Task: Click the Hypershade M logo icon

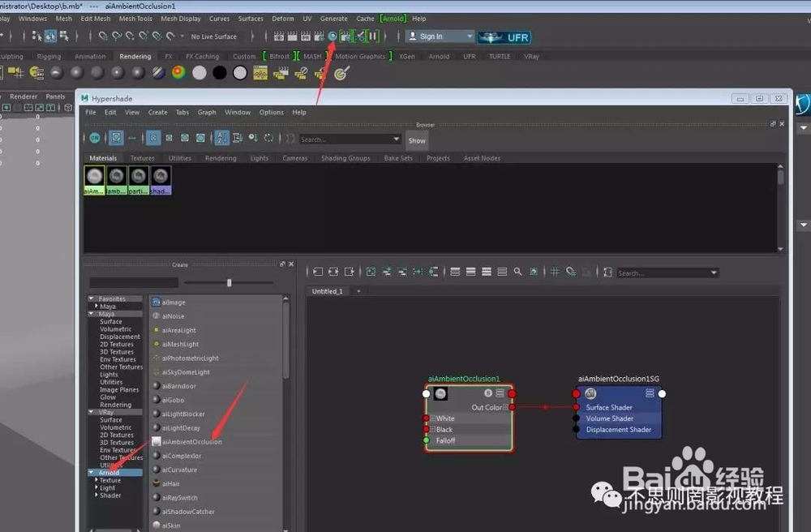Action: pos(85,98)
